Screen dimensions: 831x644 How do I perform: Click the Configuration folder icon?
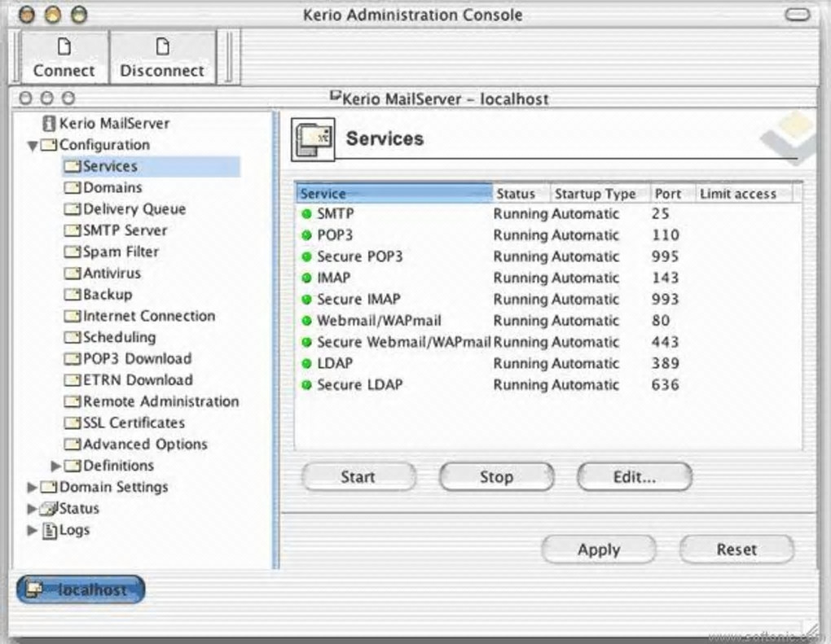click(49, 145)
